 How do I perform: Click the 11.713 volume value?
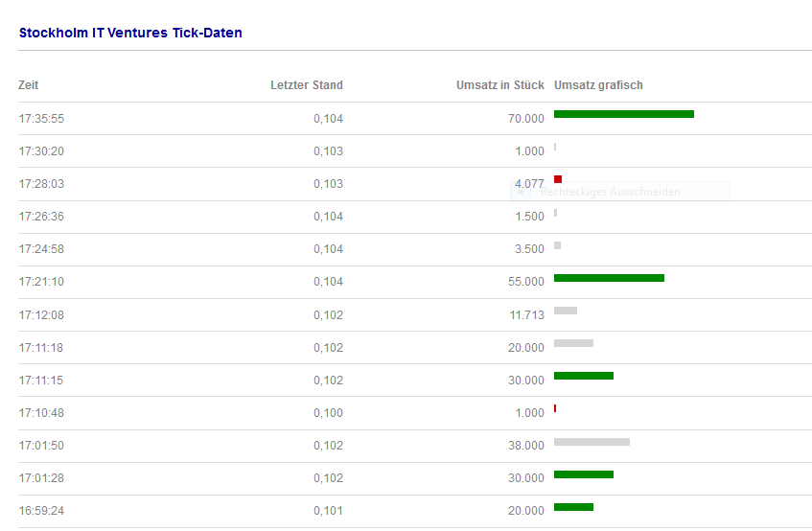pyautogui.click(x=526, y=314)
